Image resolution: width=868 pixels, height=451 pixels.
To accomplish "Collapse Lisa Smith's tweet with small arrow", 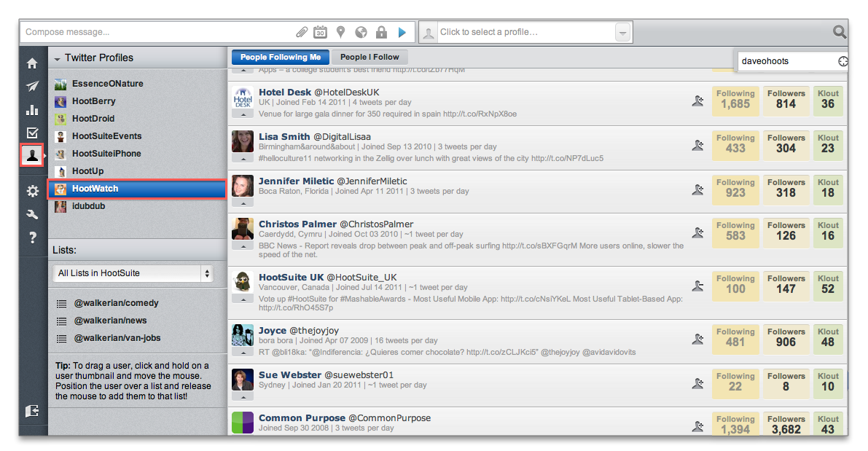I will pyautogui.click(x=243, y=159).
